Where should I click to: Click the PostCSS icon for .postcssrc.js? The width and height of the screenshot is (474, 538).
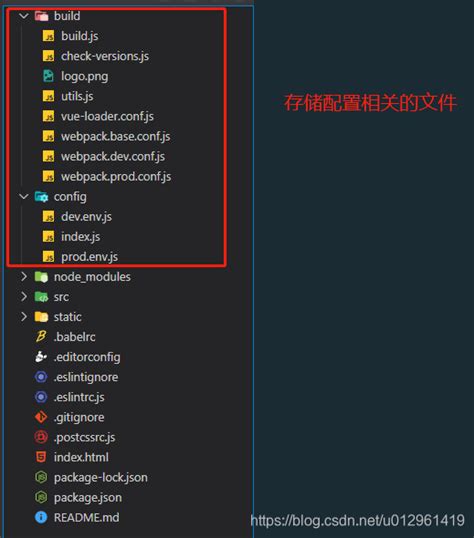(x=41, y=437)
